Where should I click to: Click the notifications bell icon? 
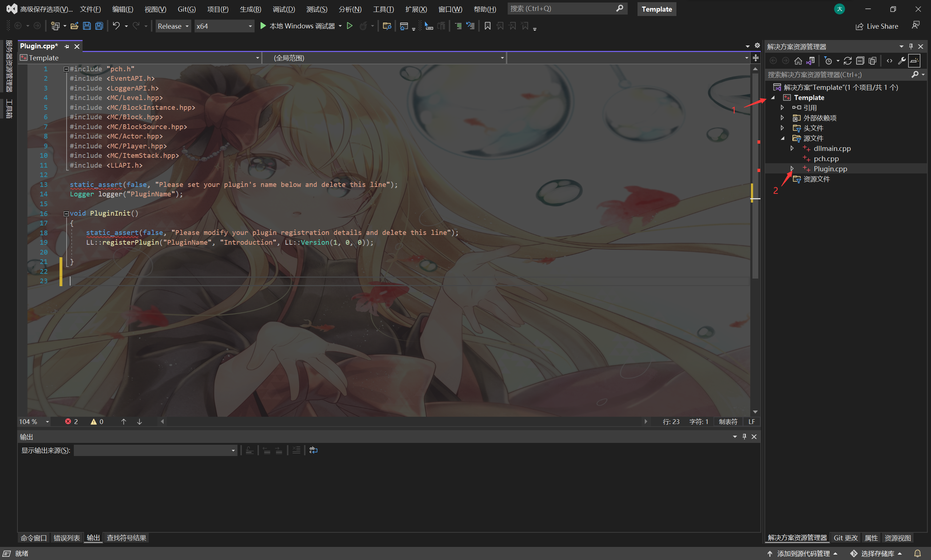coord(918,553)
